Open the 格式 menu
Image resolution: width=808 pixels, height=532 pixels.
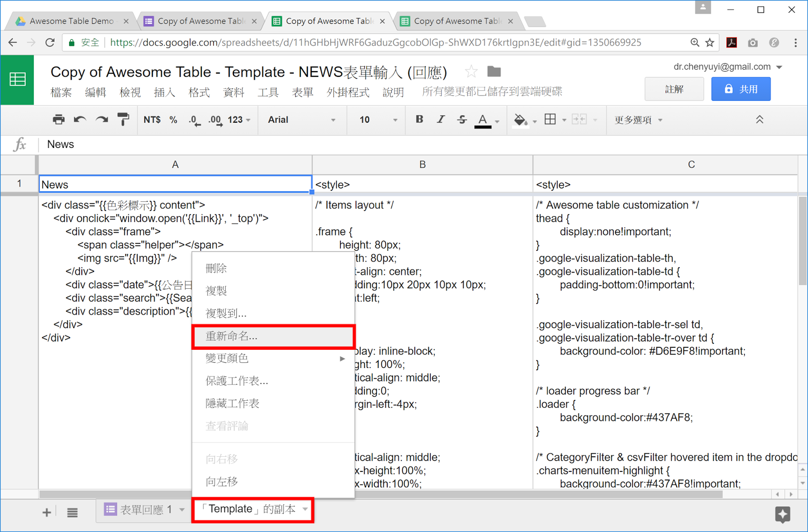pyautogui.click(x=199, y=92)
